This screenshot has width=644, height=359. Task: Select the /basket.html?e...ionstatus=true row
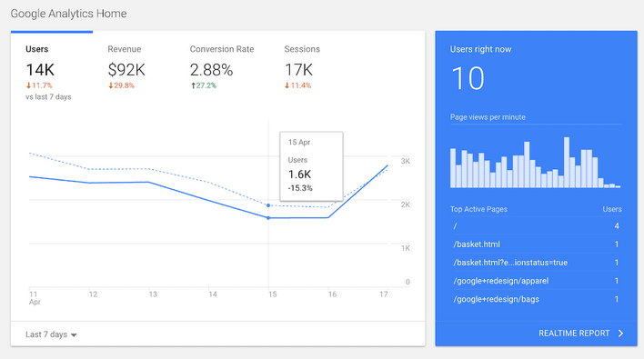[536, 263]
